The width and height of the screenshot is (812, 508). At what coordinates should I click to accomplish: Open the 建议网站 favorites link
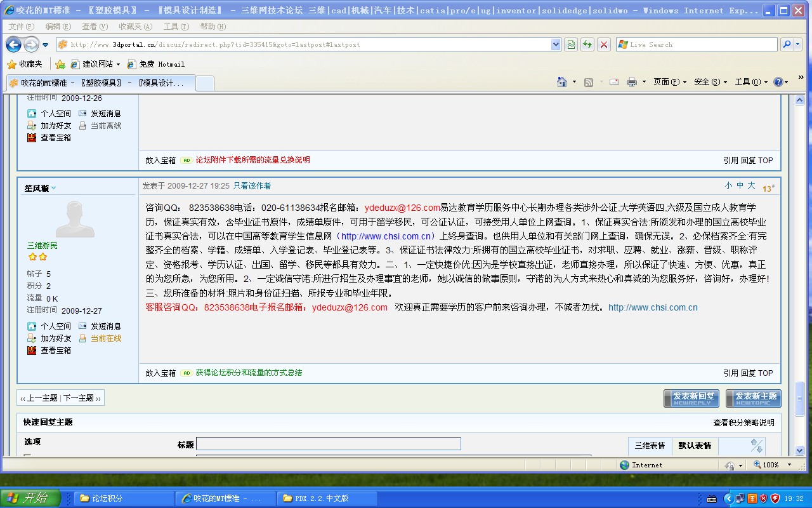click(95, 64)
